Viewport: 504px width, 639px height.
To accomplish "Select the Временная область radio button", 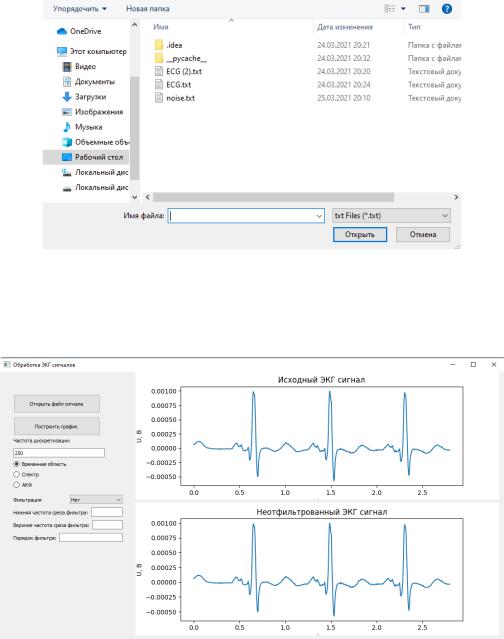I will (40, 464).
